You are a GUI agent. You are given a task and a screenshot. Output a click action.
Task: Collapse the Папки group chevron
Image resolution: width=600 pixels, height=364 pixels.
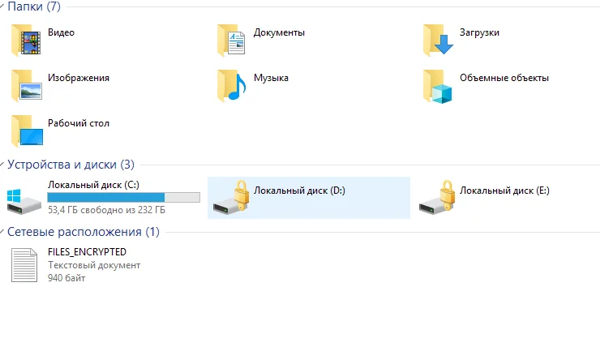click(2, 7)
